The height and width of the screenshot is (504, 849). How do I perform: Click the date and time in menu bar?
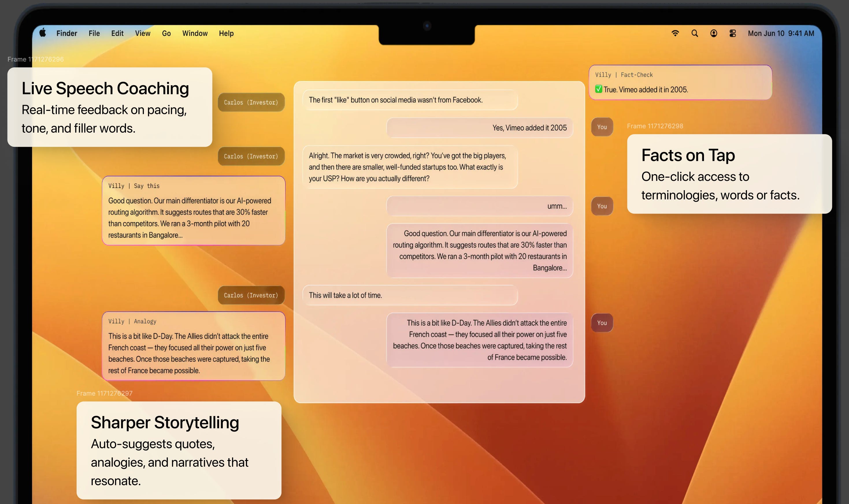[x=781, y=33]
